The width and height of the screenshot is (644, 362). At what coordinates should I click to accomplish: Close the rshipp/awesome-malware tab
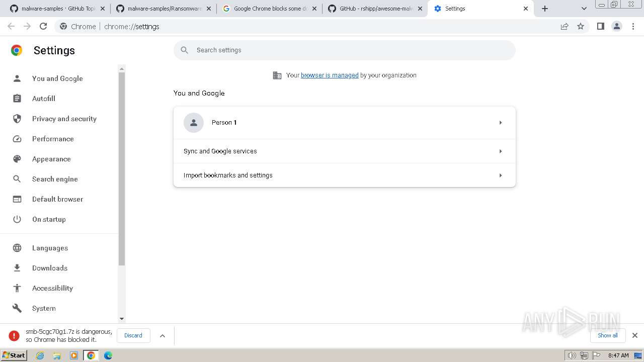pos(420,9)
